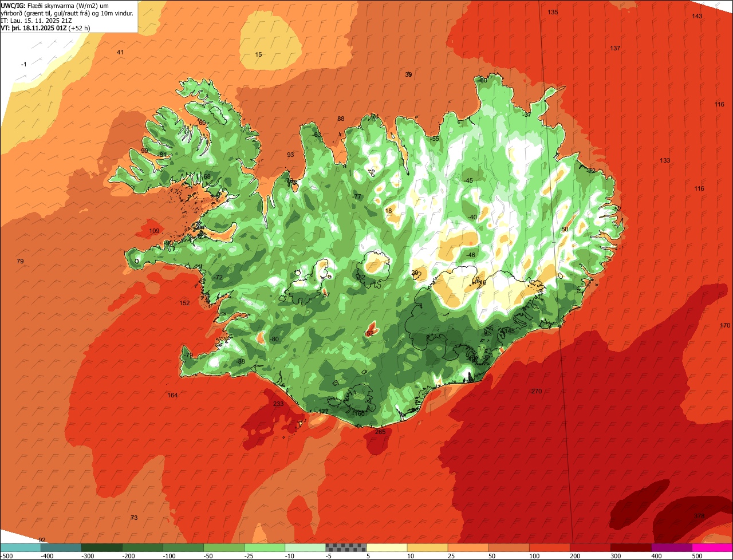Click map value -80 in southwest Iceland
733x560 pixels.
(274, 339)
